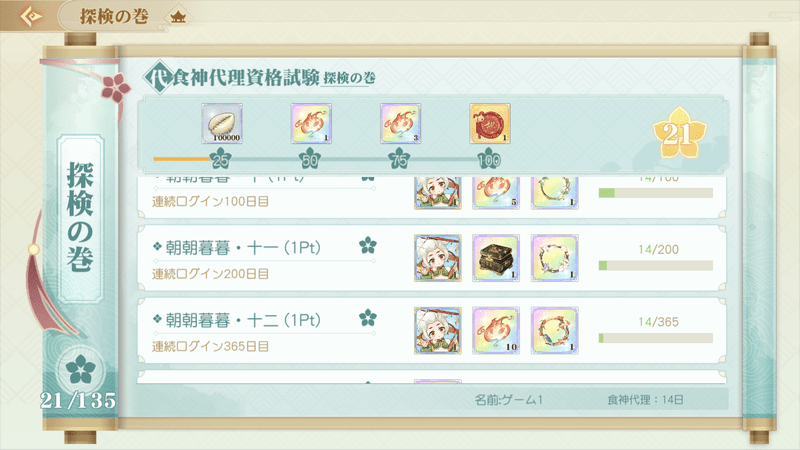Click the 14/200 progress bar

pyautogui.click(x=656, y=266)
